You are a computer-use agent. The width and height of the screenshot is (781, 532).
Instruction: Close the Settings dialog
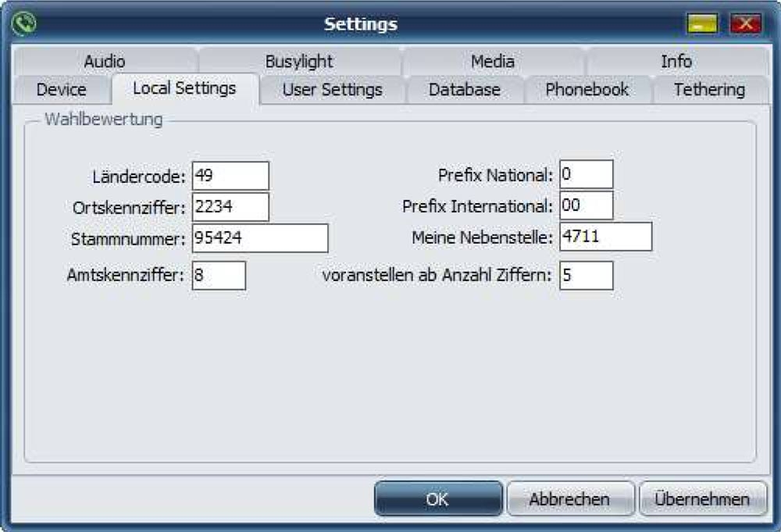[x=744, y=24]
